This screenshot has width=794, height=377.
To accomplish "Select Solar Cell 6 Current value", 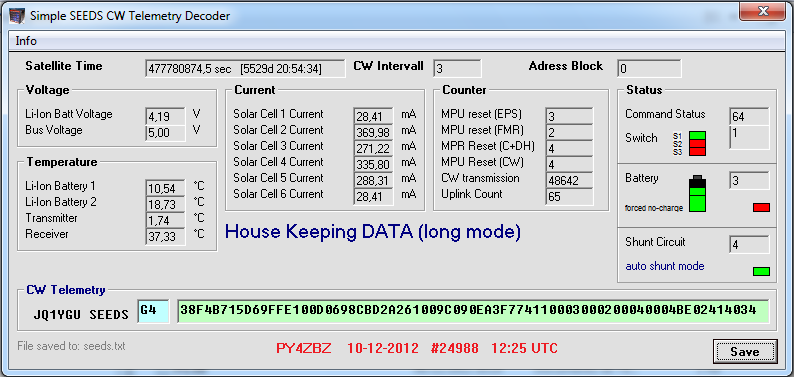I will 373,197.
